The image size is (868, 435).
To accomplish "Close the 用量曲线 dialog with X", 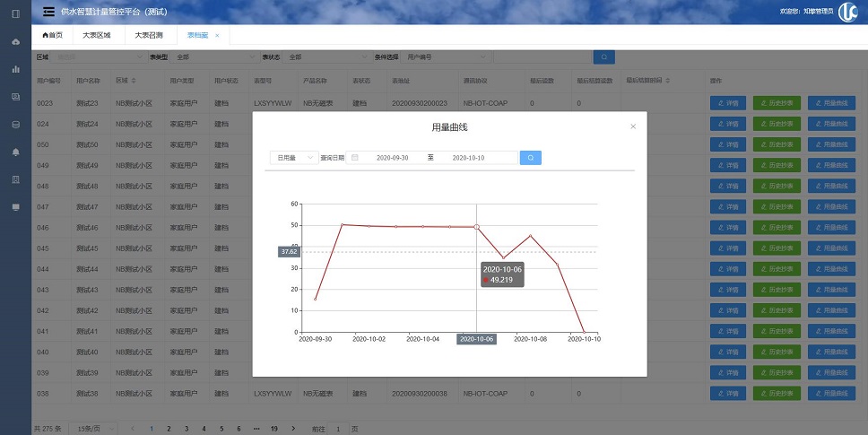I will click(x=633, y=126).
